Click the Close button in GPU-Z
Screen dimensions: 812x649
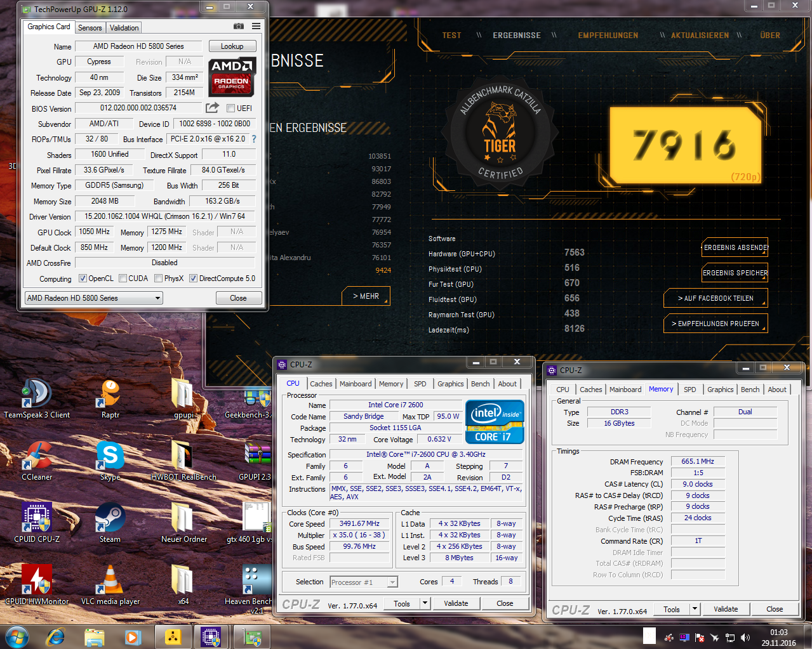coord(239,298)
